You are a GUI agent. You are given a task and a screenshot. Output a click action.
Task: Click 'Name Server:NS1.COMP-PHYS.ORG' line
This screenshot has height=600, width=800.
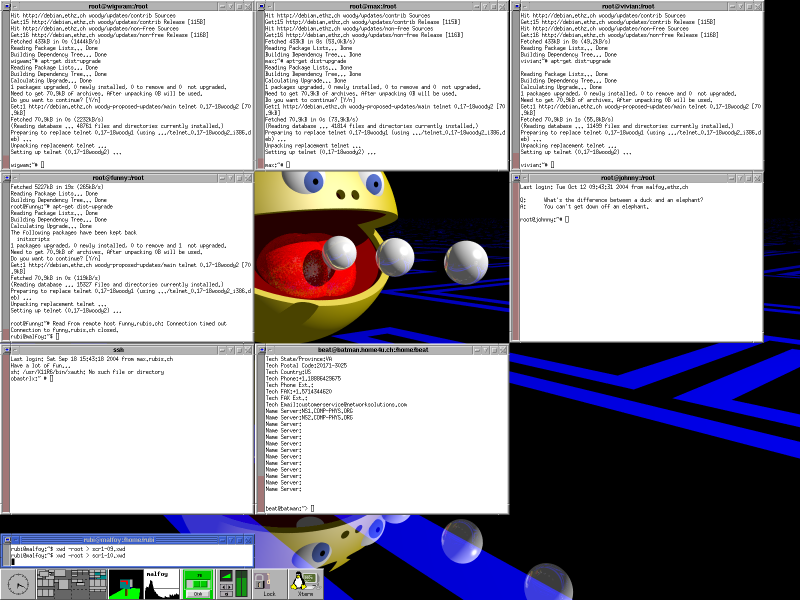[x=309, y=411]
